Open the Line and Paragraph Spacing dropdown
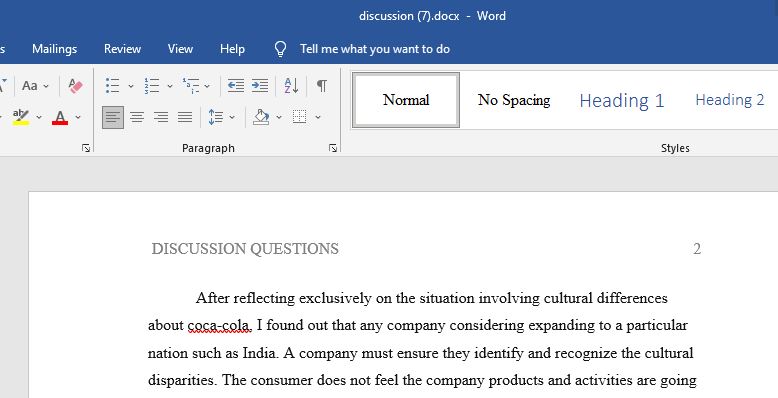 [x=221, y=117]
